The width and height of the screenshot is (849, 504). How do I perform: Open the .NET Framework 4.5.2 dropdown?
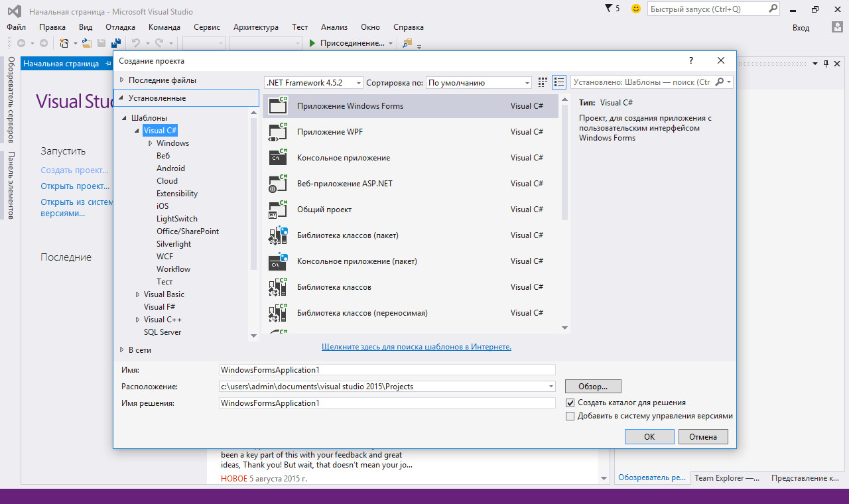[x=314, y=83]
